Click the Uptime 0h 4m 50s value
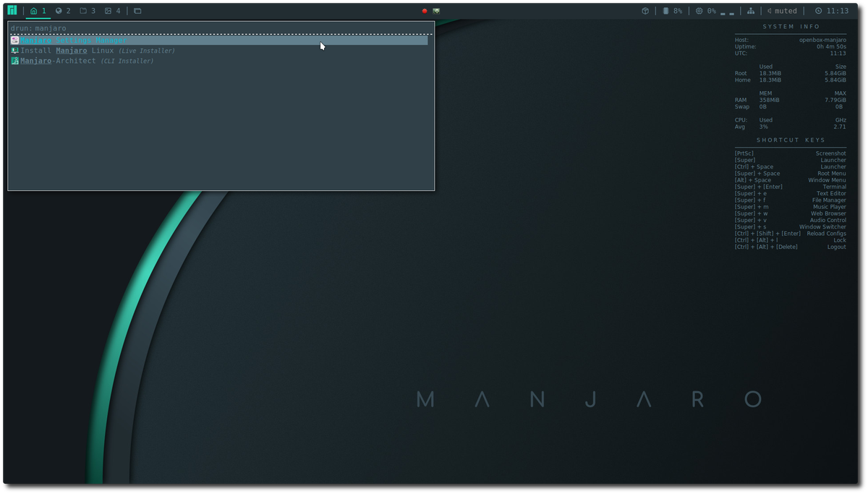Viewport: 868px width, 494px height. point(831,46)
